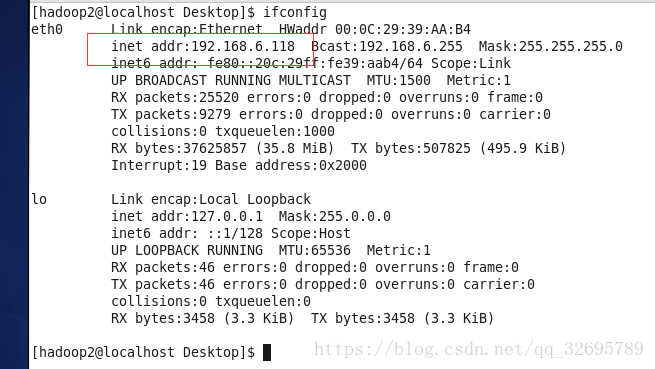Screen dimensions: 655x369
Task: Click the last hadoop2@localhost Desktop prompt
Action: point(143,352)
